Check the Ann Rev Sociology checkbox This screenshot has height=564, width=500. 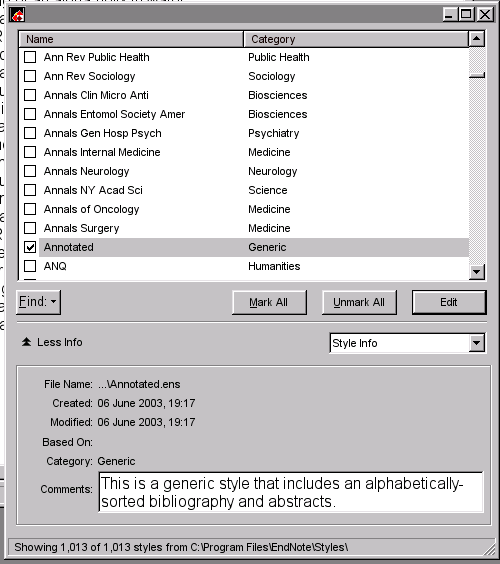tap(30, 76)
